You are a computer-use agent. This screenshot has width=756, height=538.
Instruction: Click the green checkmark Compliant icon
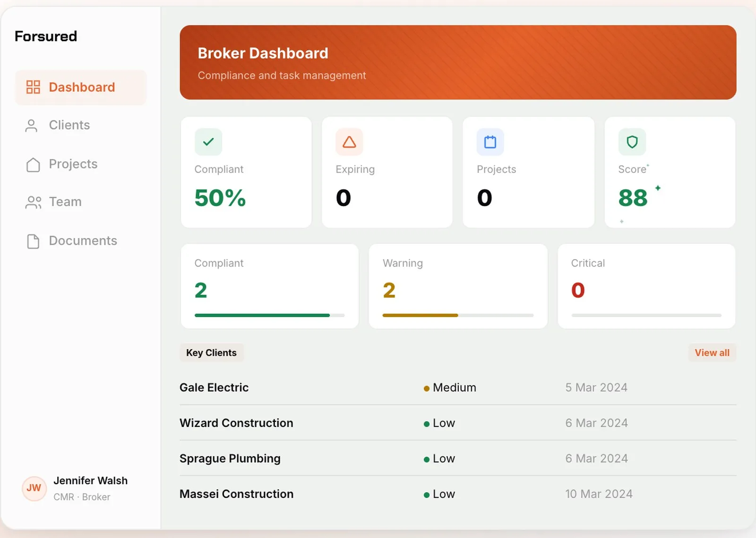[208, 142]
